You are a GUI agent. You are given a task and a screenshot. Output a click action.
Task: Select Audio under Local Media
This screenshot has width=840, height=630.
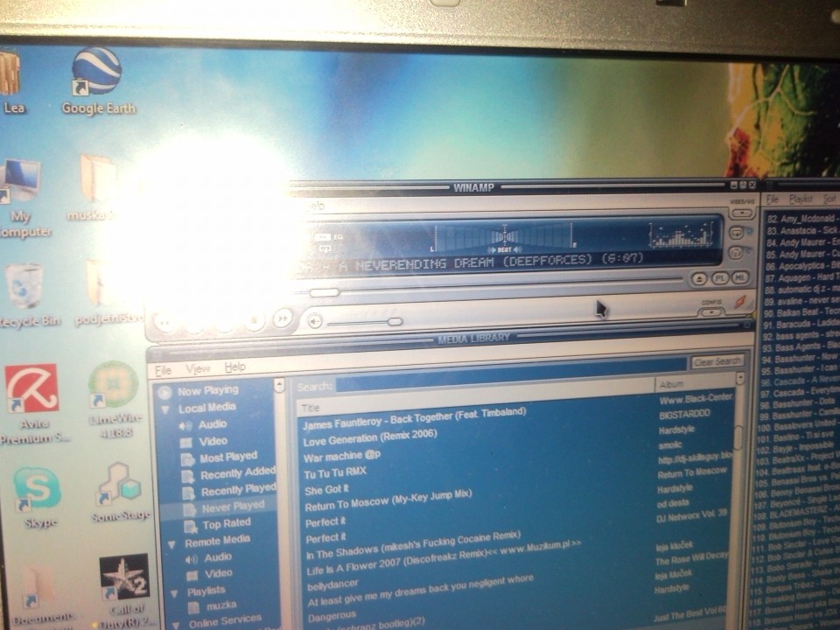(213, 424)
